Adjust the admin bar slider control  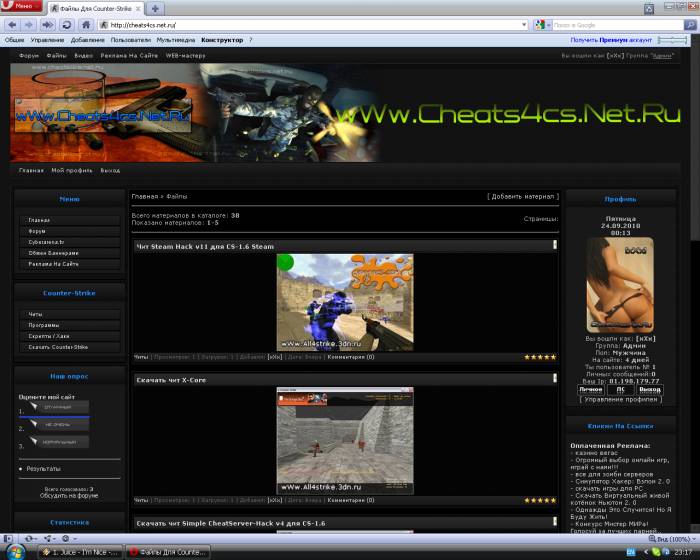(672, 40)
